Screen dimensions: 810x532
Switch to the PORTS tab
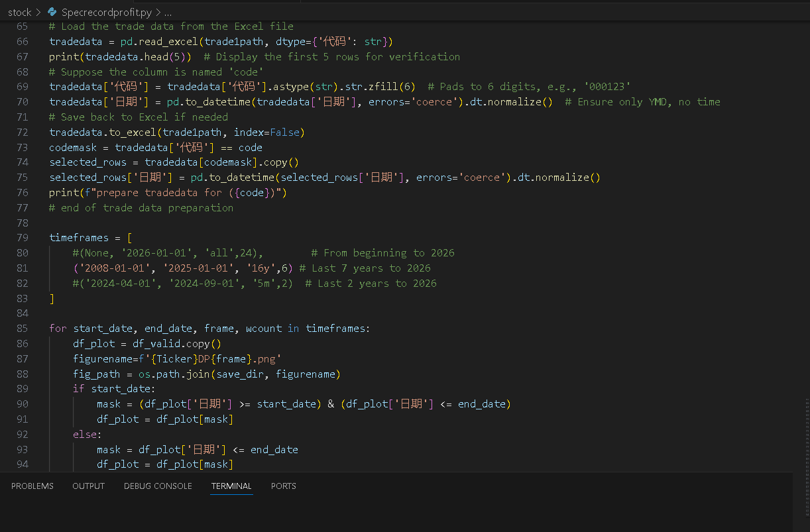coord(283,486)
